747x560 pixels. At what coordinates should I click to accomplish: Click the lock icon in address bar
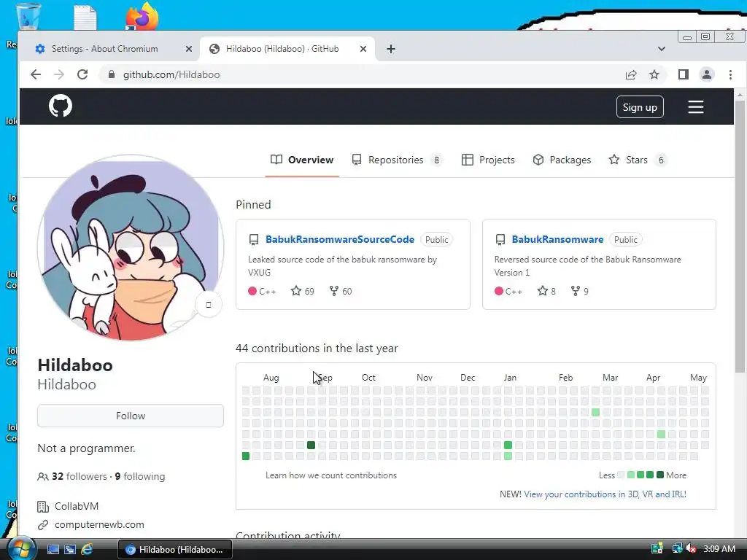coord(112,74)
